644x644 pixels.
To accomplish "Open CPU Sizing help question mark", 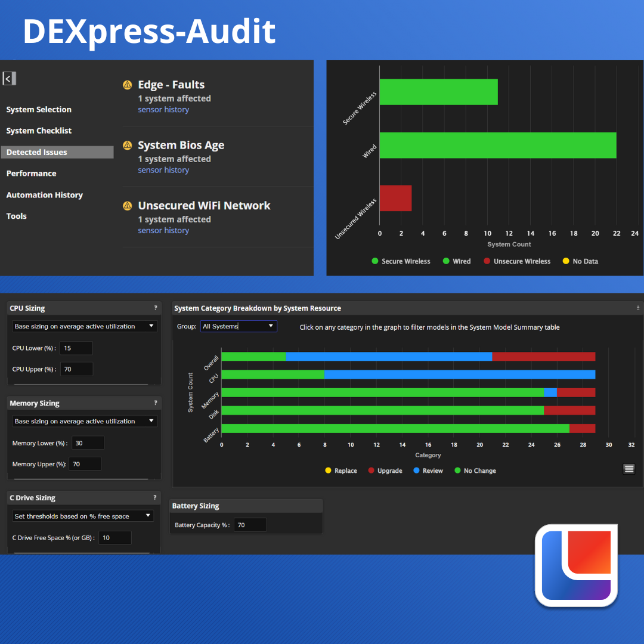I will pyautogui.click(x=155, y=308).
